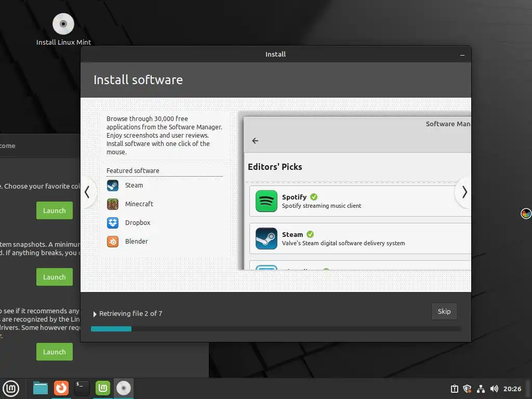Expand the Retrieving file details triangle
532x399 pixels.
point(95,314)
